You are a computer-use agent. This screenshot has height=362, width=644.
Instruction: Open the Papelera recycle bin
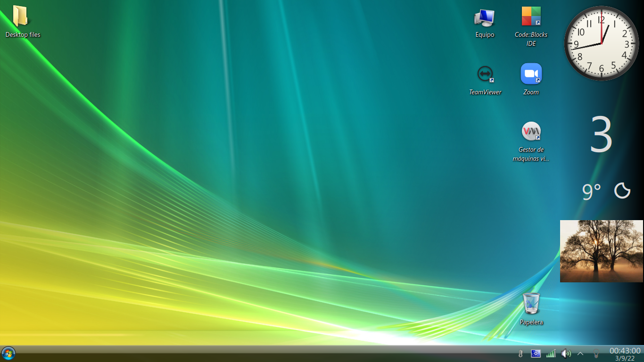531,304
